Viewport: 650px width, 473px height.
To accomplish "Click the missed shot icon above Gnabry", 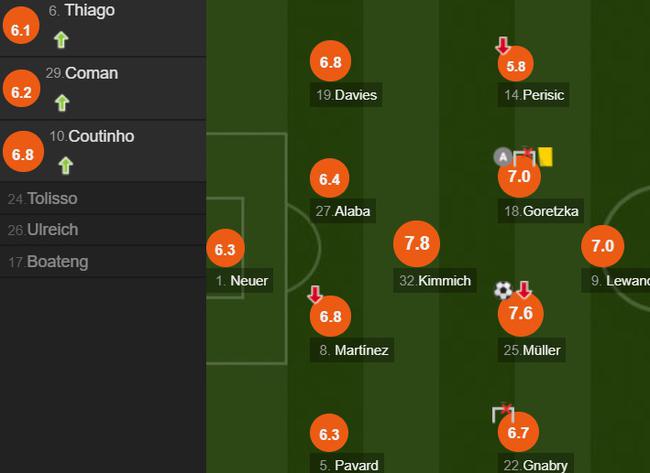I will coord(503,412).
